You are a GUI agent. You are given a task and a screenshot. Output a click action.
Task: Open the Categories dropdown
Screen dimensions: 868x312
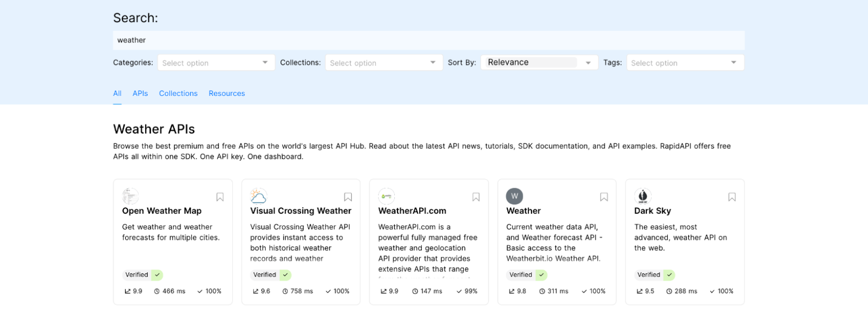(216, 63)
